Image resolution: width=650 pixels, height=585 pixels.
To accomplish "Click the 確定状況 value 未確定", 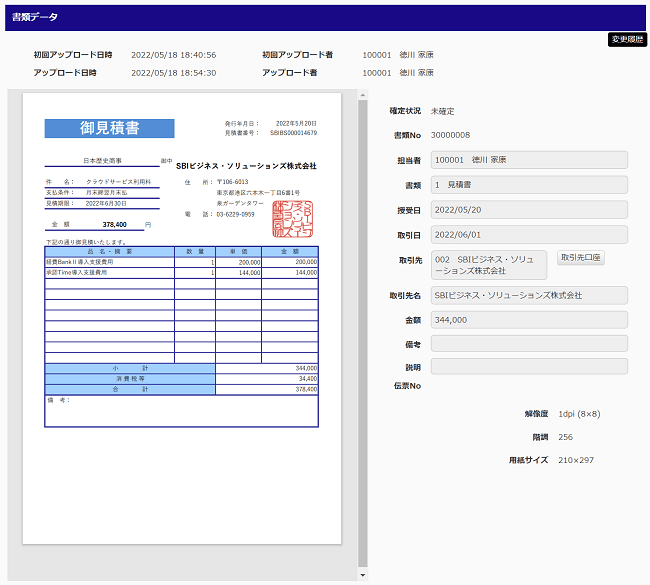I will click(x=442, y=111).
